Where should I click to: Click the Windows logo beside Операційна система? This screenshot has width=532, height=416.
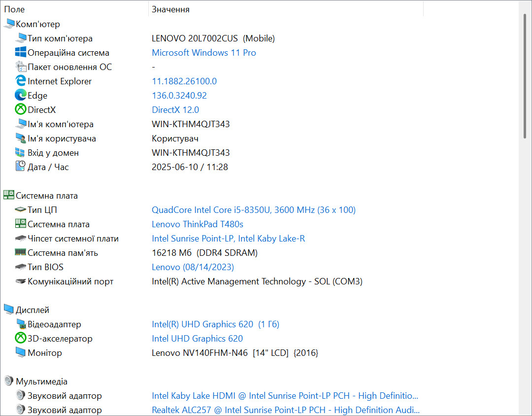[21, 52]
